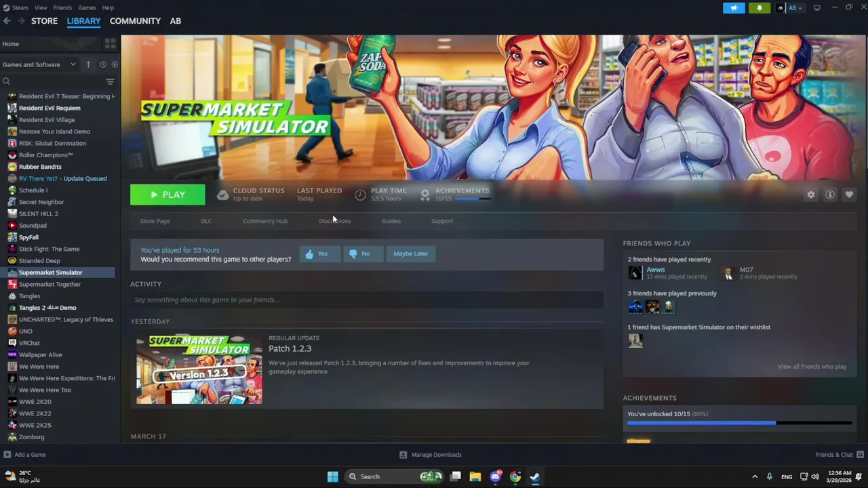Screen dimensions: 868x488
Task: Select SILENT HILL 2 game entry
Action: pyautogui.click(x=38, y=213)
